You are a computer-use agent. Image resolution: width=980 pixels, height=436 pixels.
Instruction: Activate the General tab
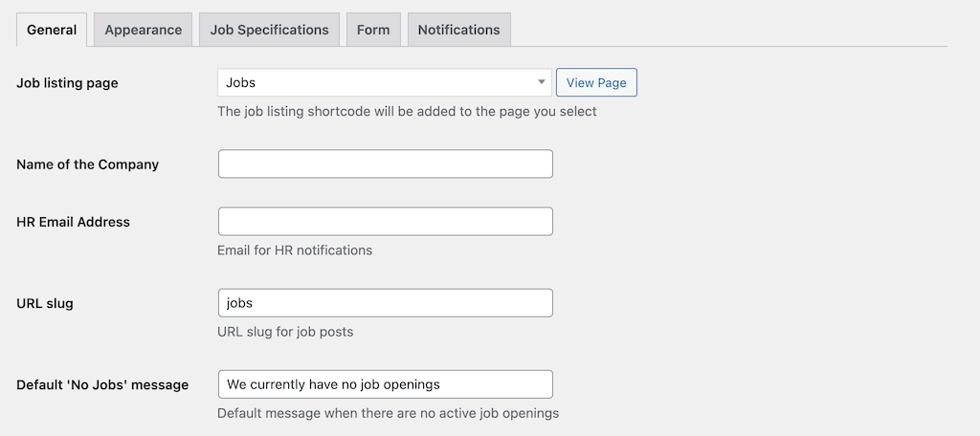[52, 30]
